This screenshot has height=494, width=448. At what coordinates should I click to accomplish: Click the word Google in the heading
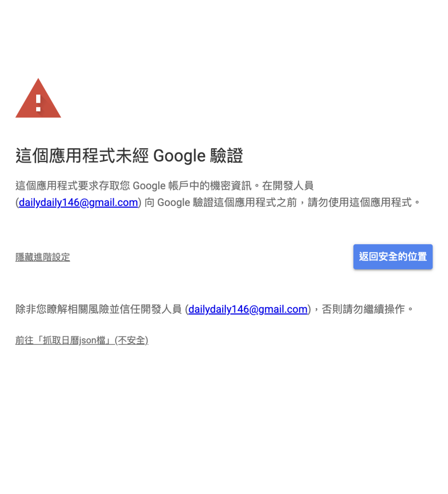click(x=179, y=156)
